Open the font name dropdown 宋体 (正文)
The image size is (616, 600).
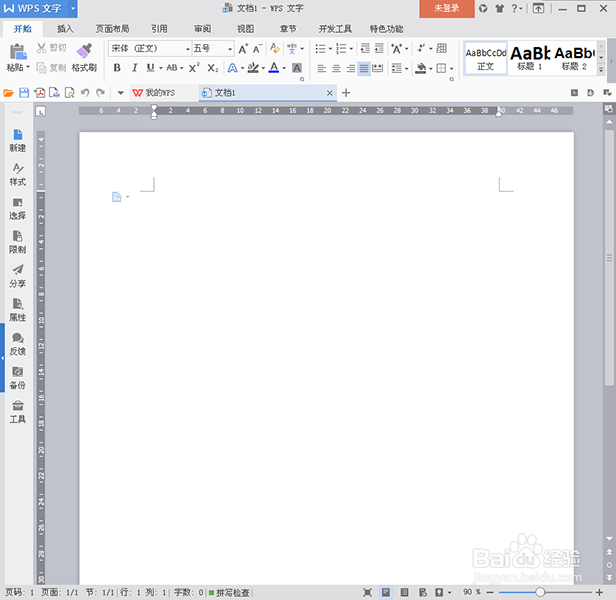(188, 49)
